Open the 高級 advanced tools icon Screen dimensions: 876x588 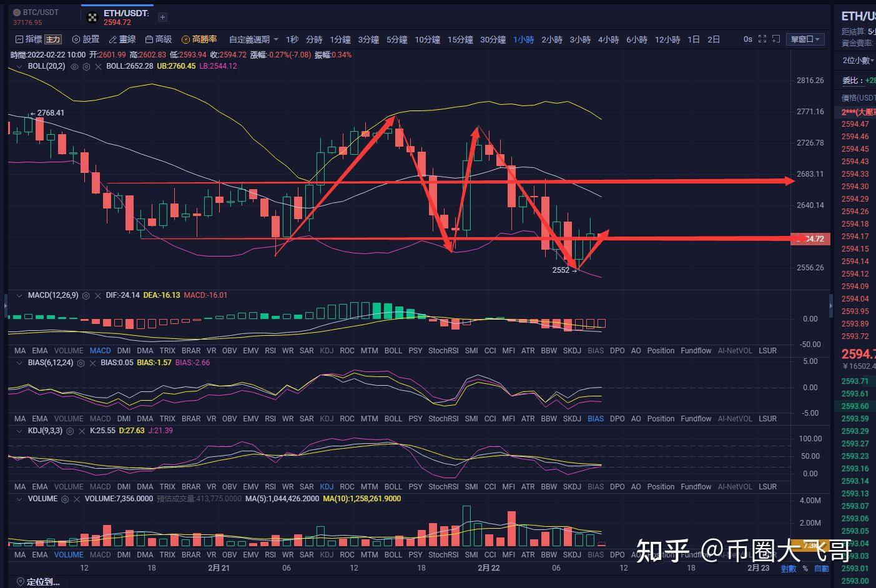tap(149, 39)
